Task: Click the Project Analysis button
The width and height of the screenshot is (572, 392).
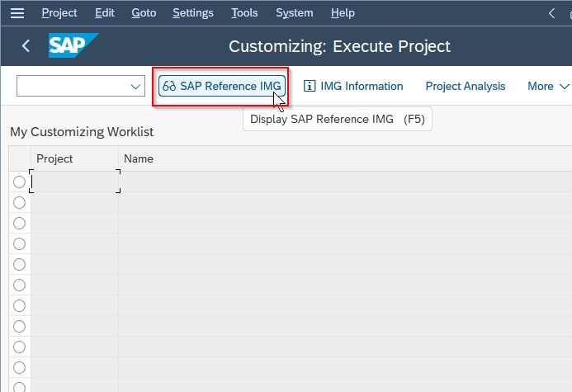Action: (x=466, y=86)
